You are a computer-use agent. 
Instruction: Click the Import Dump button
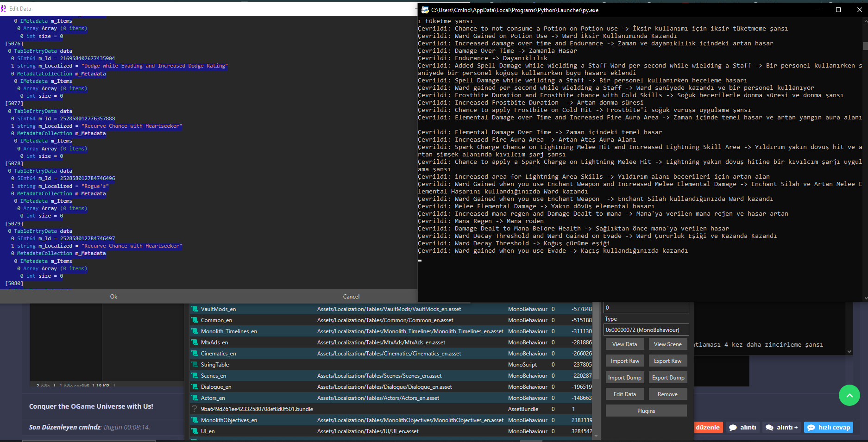[x=624, y=378]
